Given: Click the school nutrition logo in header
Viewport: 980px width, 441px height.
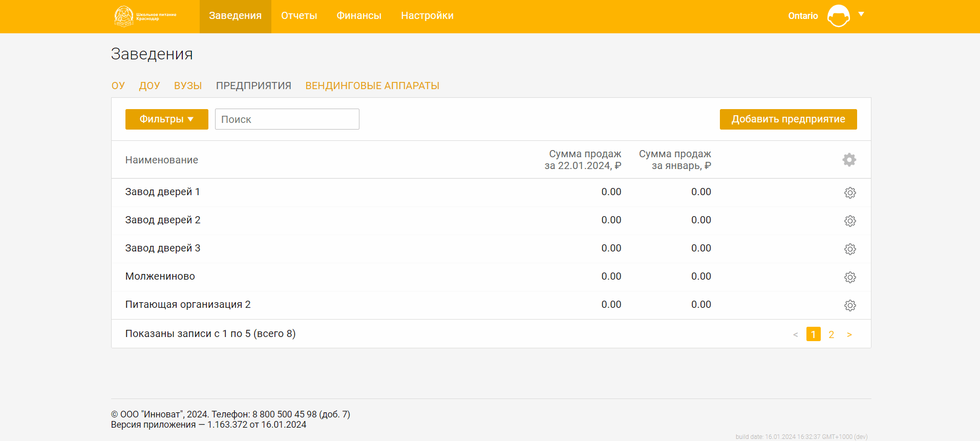Looking at the screenshot, I should click(145, 16).
